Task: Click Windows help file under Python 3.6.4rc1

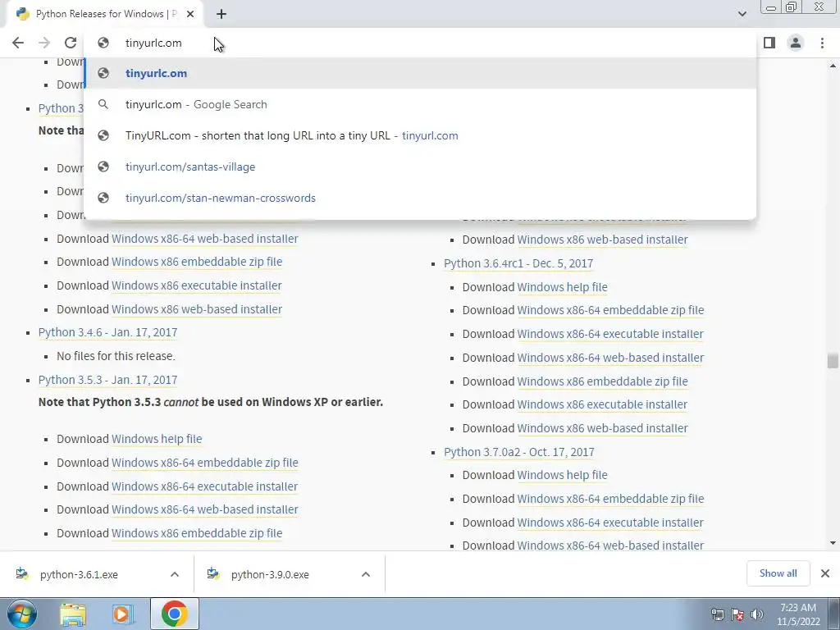Action: [x=563, y=287]
